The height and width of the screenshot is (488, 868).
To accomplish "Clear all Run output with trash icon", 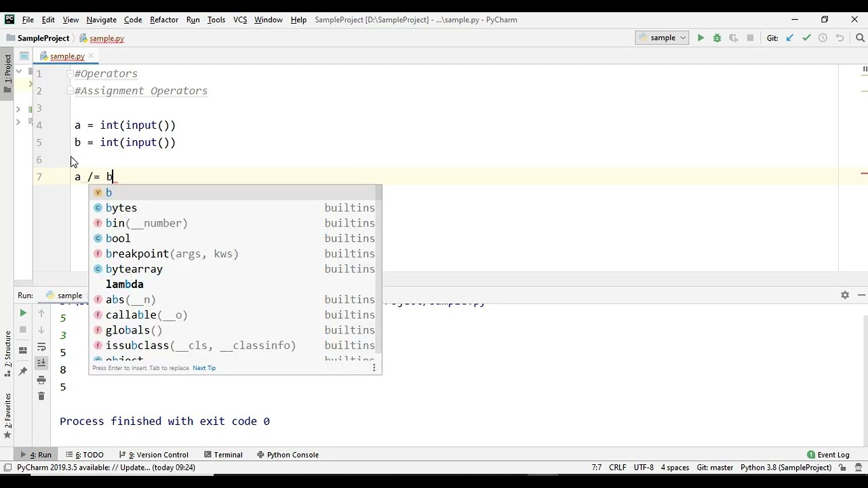I will [x=41, y=396].
